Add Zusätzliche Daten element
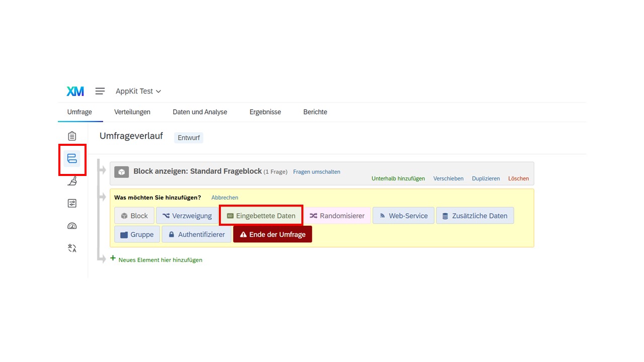 pos(475,216)
